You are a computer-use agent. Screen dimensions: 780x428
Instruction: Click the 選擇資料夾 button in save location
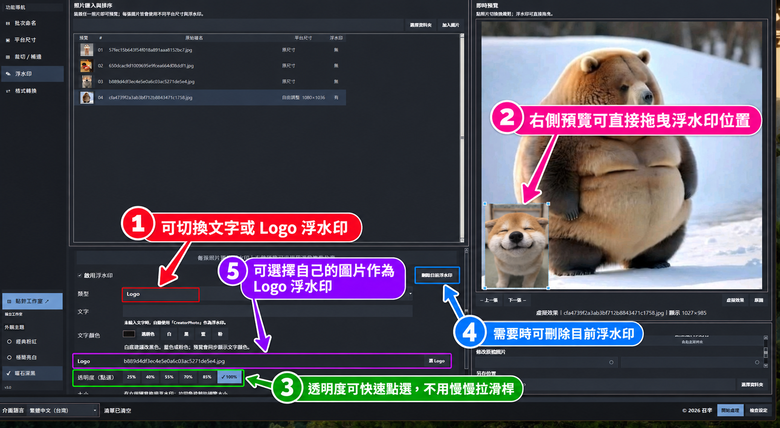[x=752, y=385]
